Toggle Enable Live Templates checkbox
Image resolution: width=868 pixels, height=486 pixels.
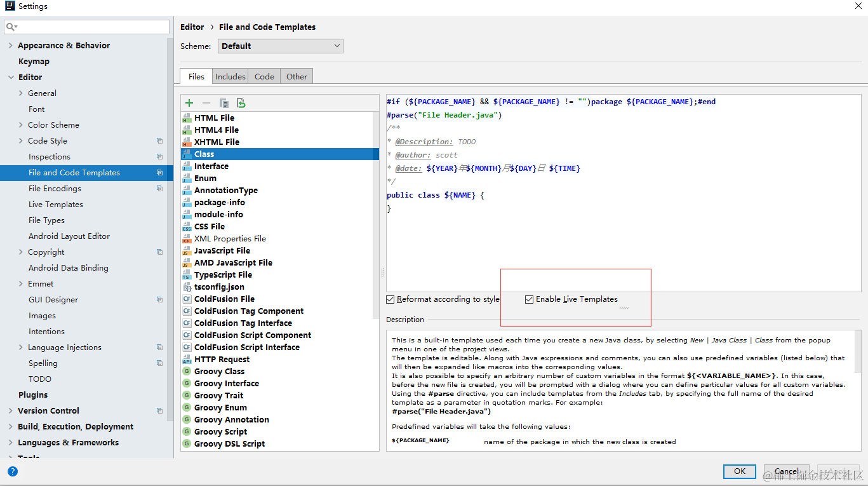529,299
